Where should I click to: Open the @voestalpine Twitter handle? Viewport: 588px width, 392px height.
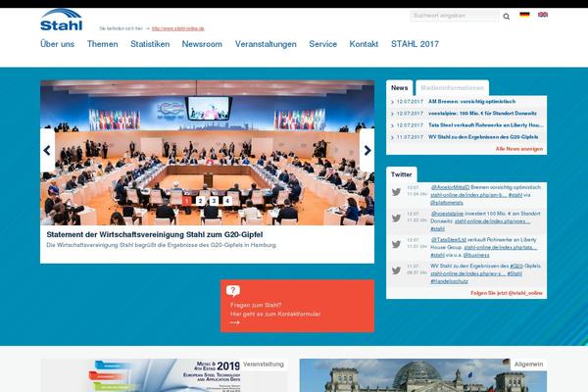coord(447,214)
